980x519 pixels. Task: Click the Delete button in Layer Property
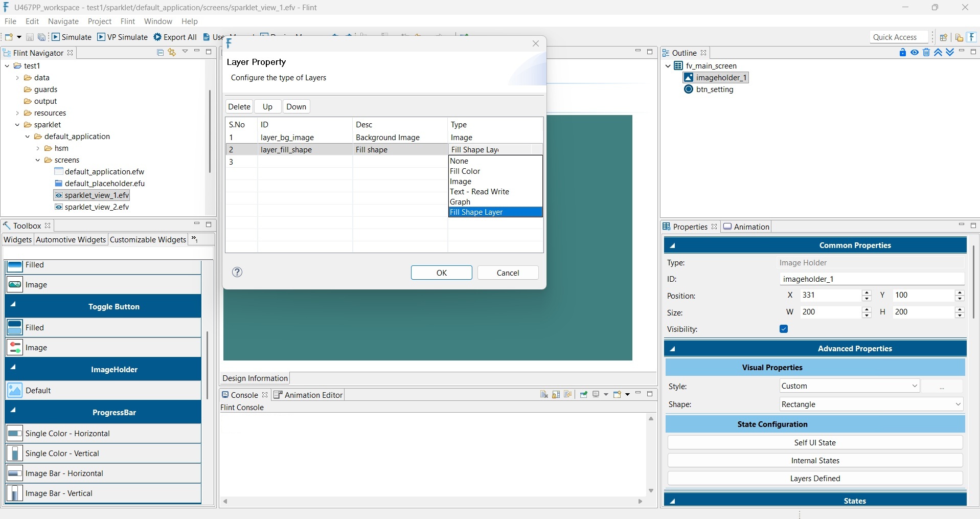tap(239, 107)
